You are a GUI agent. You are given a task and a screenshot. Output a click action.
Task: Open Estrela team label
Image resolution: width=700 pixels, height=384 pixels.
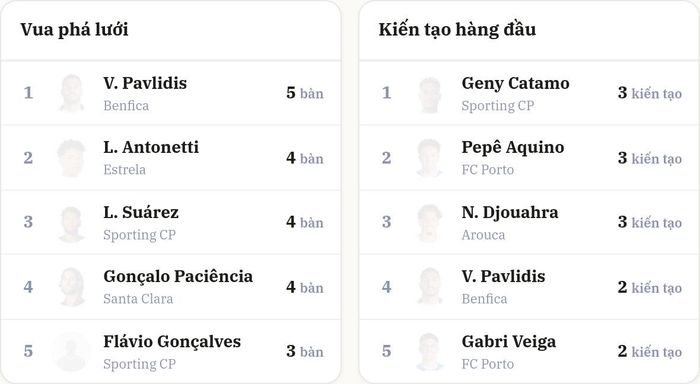125,170
